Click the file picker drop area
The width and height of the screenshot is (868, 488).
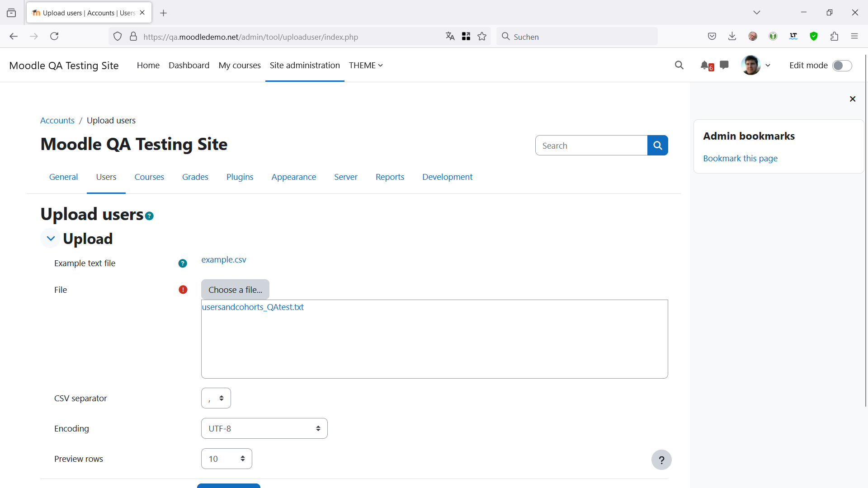434,339
